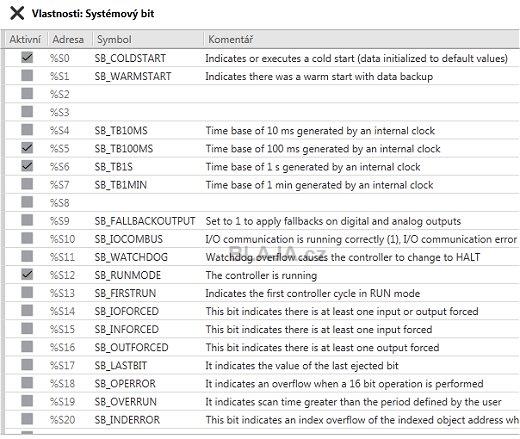Check the SB_OVERRUN active box

[x=27, y=400]
